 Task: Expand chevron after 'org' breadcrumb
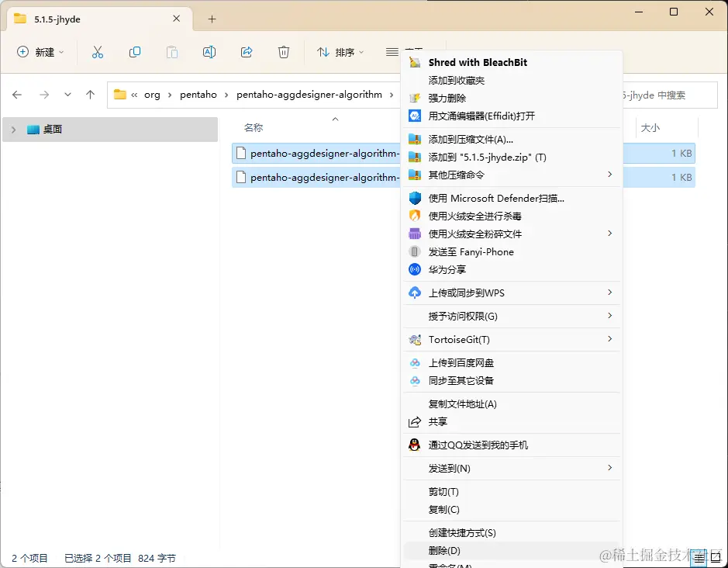coord(170,95)
